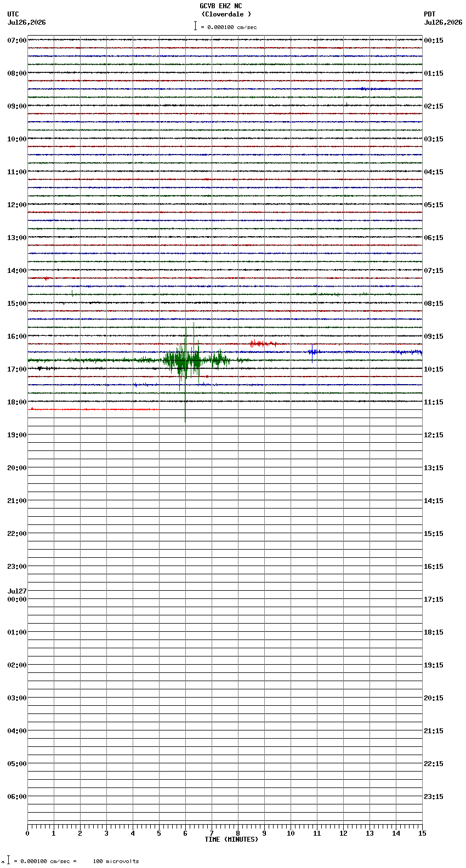Click the top scale text 0.000100 cm/sec
Viewport: 466px width, 868px height.
(x=232, y=27)
